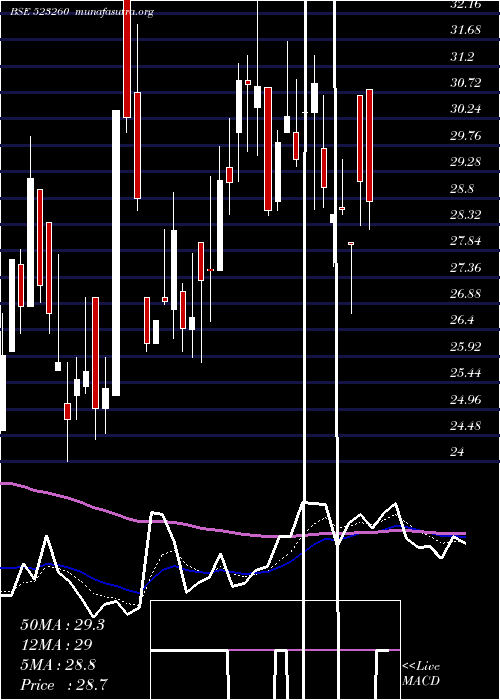Viewport: 500px width, 700px height.
Task: Select the 27.36 price level
Action: [466, 267]
